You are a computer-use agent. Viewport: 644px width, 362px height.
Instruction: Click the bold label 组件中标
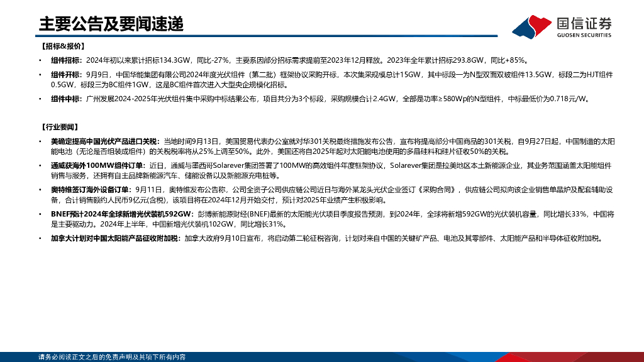point(65,99)
